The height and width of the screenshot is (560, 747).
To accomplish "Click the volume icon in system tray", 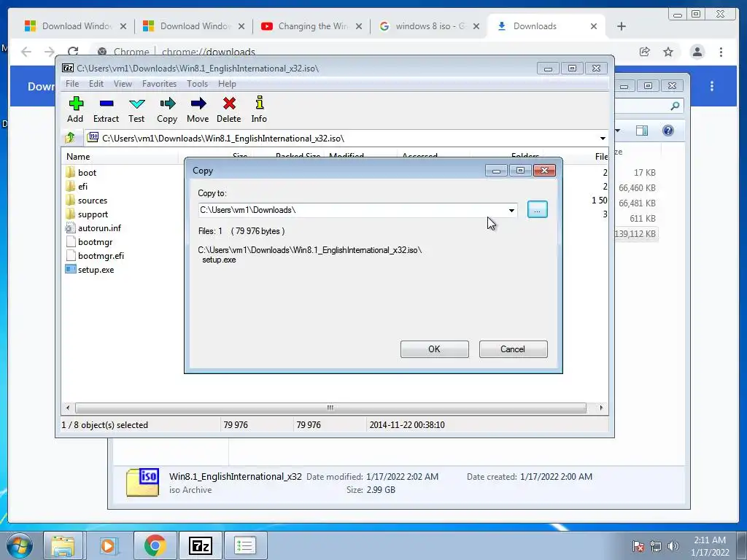I will pos(673,546).
